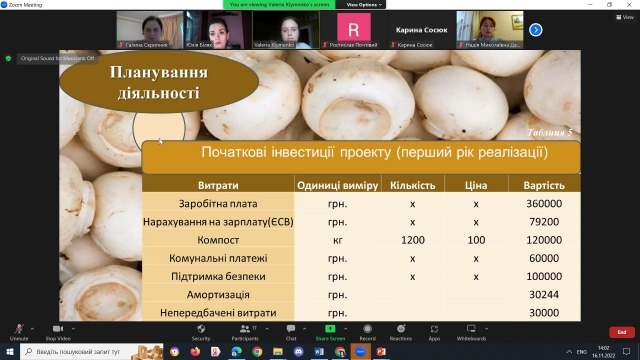Open the taskbar clock and date

coord(604,351)
